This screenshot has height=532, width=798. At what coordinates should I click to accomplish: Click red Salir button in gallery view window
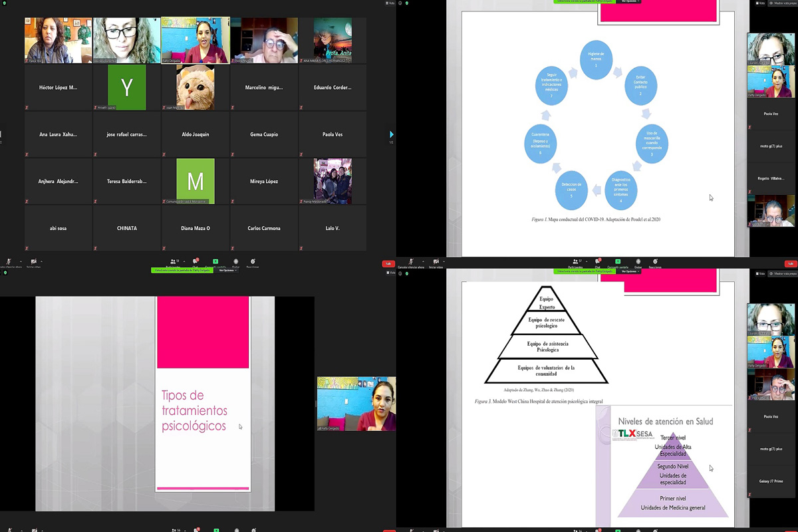(388, 264)
